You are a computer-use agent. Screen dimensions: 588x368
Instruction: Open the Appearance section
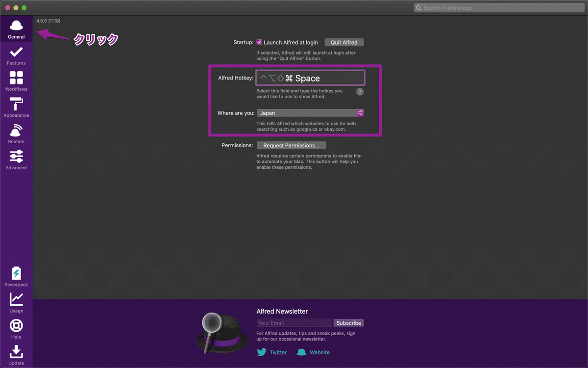(x=16, y=107)
